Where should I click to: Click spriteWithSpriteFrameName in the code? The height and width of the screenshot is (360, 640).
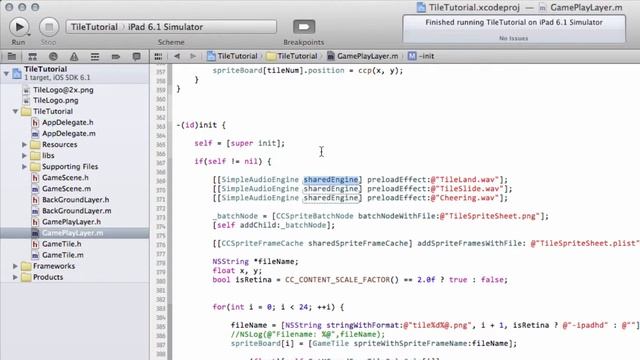410,344
